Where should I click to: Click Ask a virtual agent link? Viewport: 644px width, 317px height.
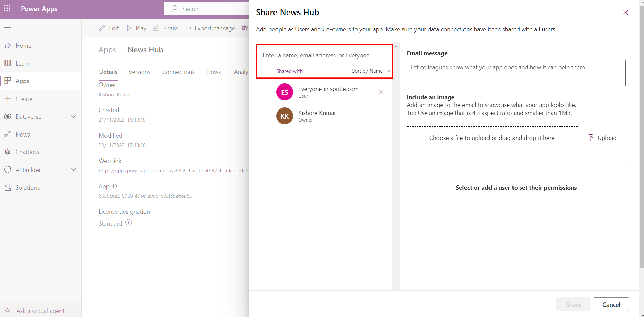[40, 311]
